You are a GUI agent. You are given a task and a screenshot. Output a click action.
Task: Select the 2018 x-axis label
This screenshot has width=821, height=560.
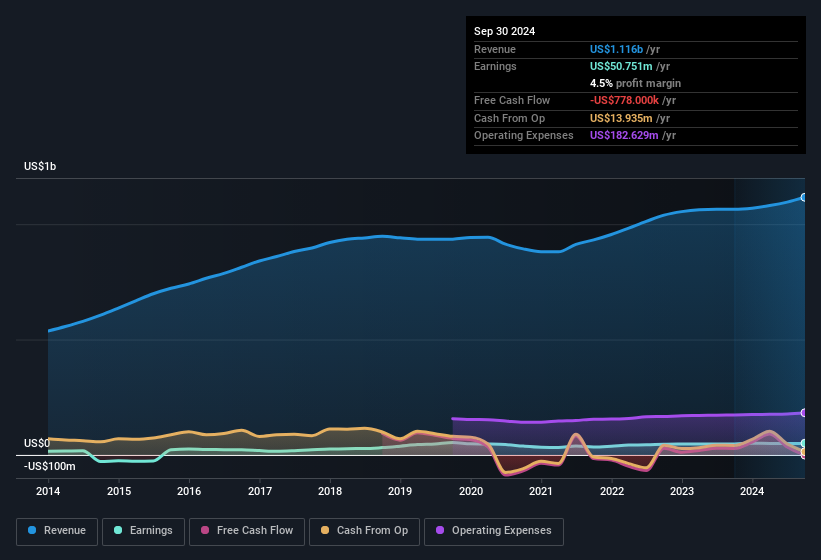(330, 491)
